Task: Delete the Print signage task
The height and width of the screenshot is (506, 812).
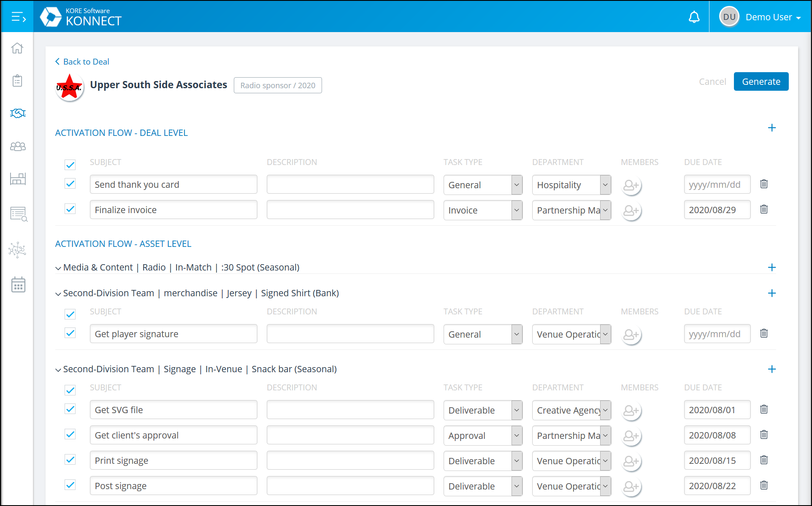Action: 764,460
